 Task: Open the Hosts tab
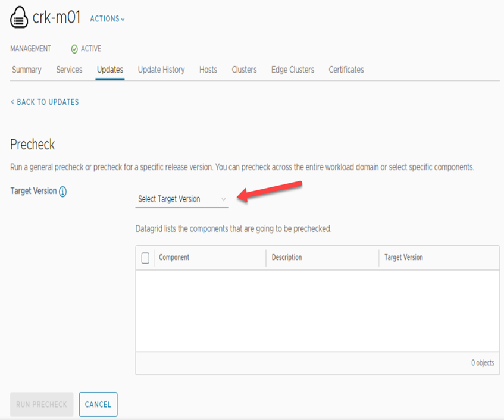(x=208, y=70)
